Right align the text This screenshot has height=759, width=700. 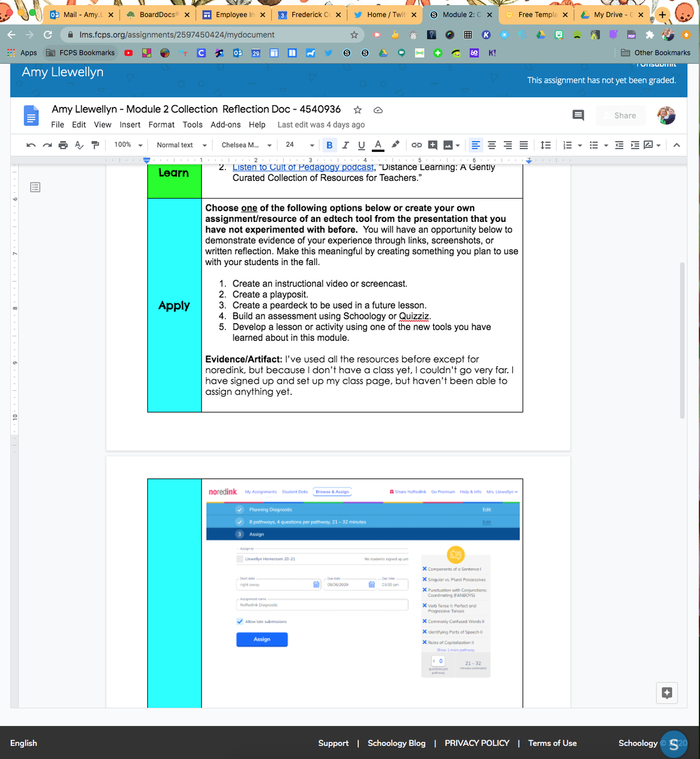click(508, 145)
